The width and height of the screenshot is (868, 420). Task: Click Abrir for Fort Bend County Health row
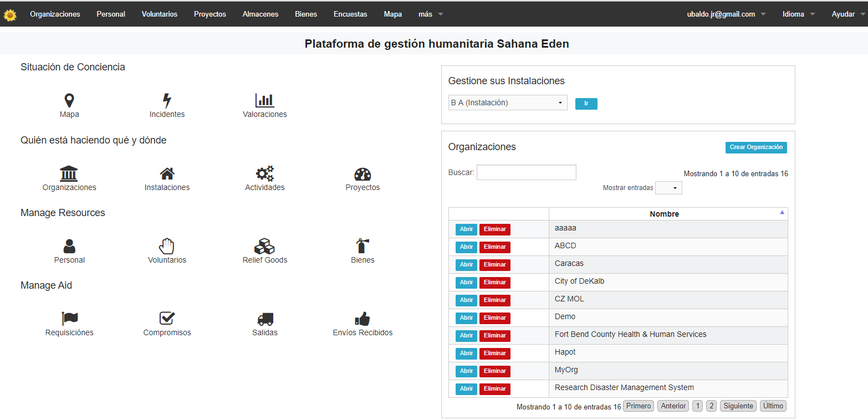[x=466, y=336]
